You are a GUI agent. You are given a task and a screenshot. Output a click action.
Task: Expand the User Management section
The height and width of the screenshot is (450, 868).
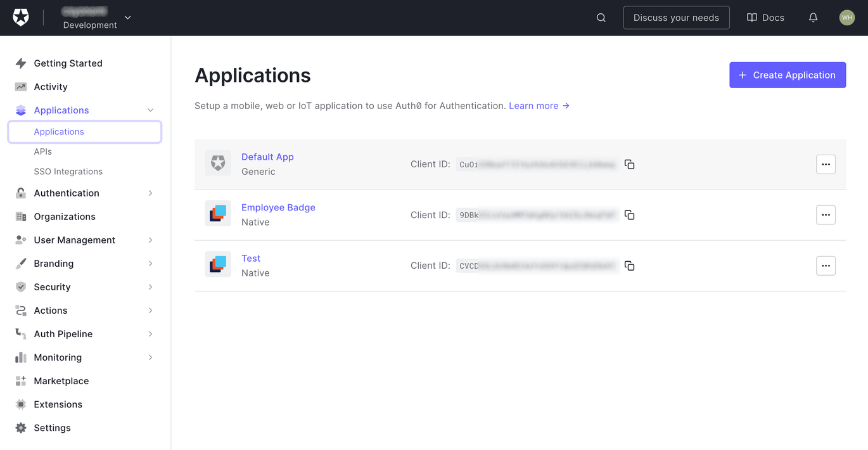(x=150, y=240)
